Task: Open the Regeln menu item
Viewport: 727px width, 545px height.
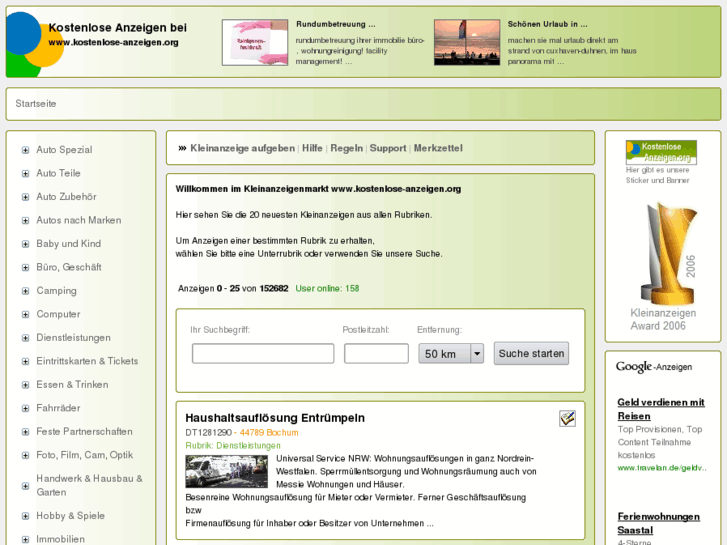Action: click(x=346, y=148)
